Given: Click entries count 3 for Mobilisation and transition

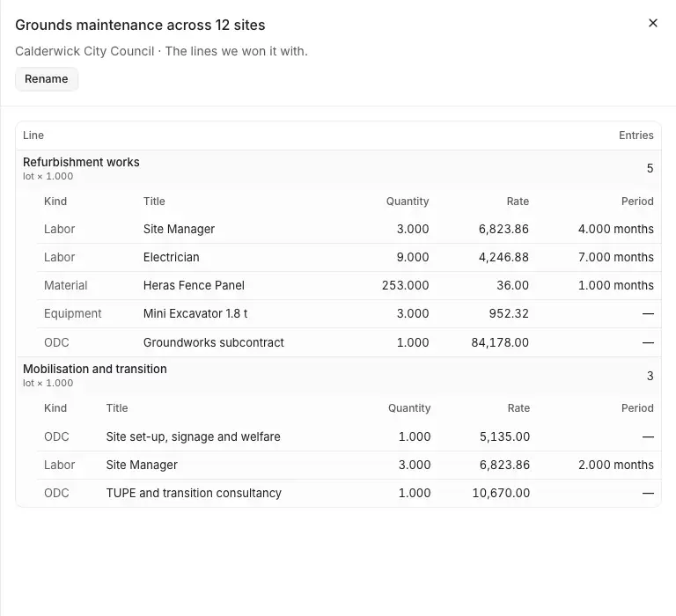Looking at the screenshot, I should (x=650, y=376).
